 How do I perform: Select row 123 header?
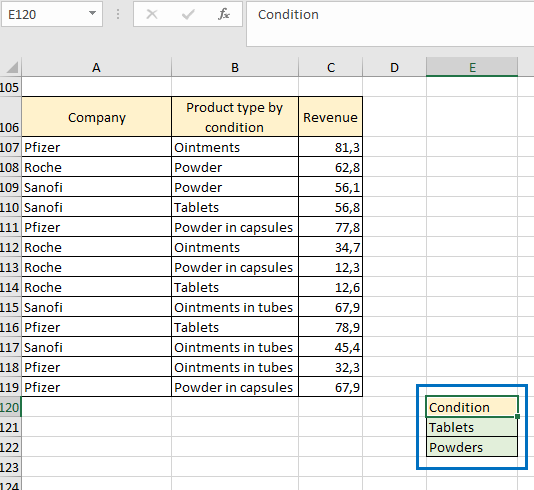(x=10, y=467)
